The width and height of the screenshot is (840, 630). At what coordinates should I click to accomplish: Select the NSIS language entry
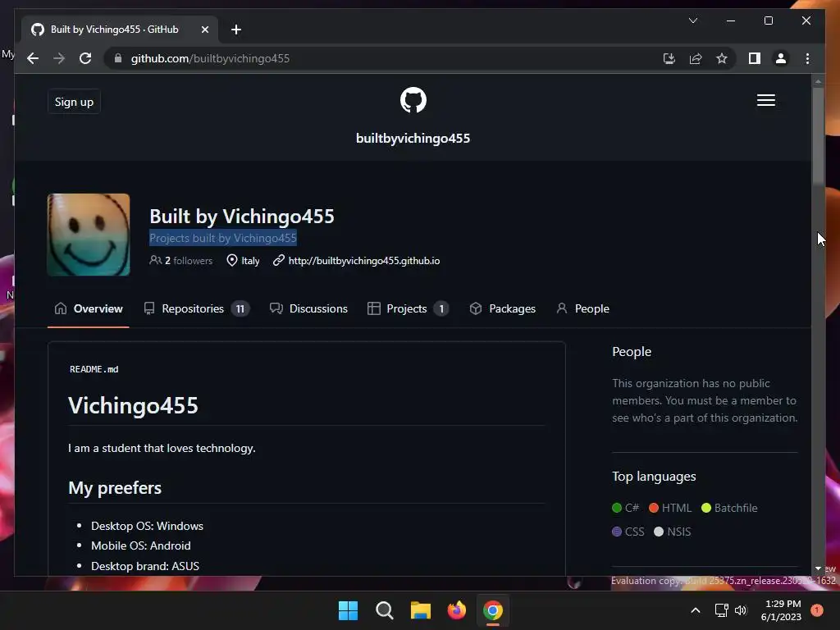coord(673,532)
